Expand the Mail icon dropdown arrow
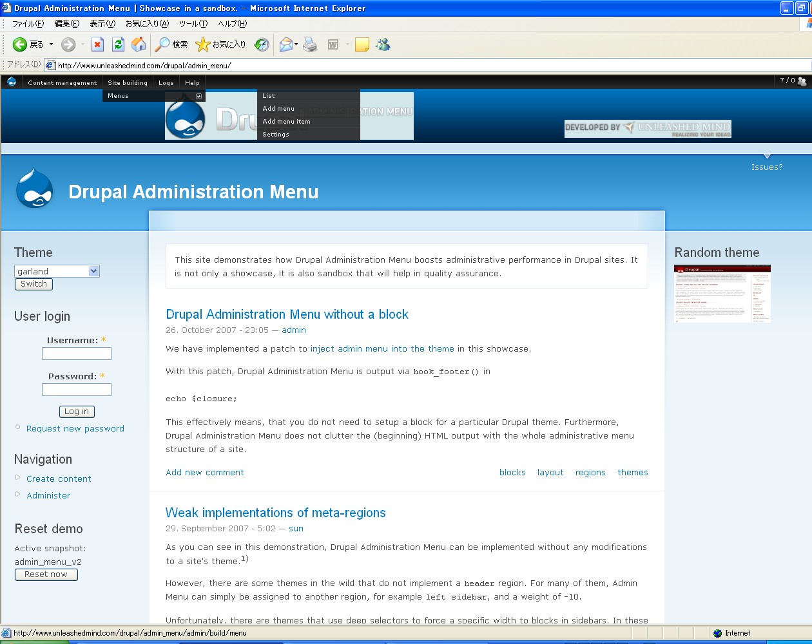Screen dimensions: 812x644 (296, 44)
